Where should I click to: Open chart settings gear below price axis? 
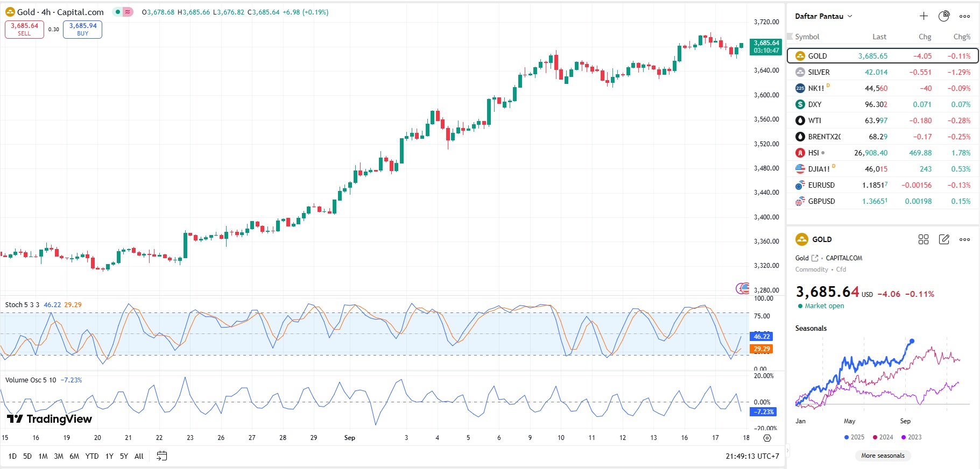(767, 438)
